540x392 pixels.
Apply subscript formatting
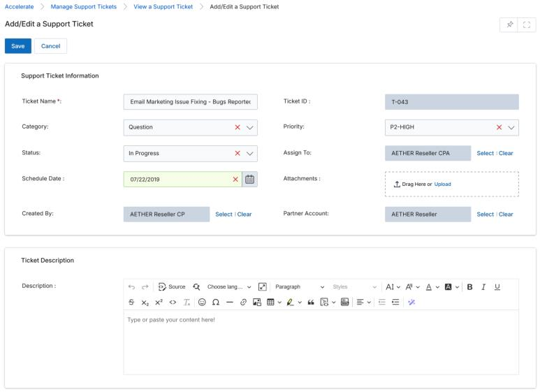click(x=145, y=303)
